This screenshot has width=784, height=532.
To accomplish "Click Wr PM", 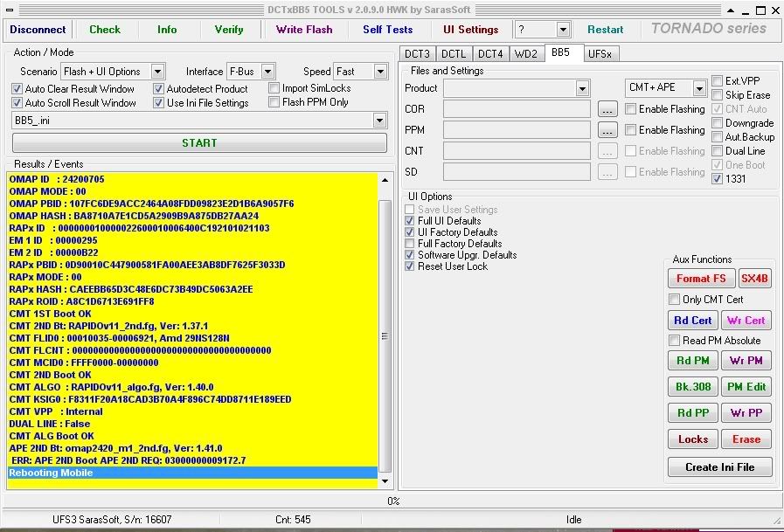I will tap(746, 360).
